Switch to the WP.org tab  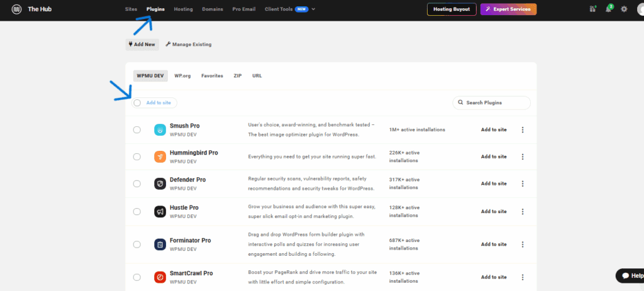[x=182, y=75]
